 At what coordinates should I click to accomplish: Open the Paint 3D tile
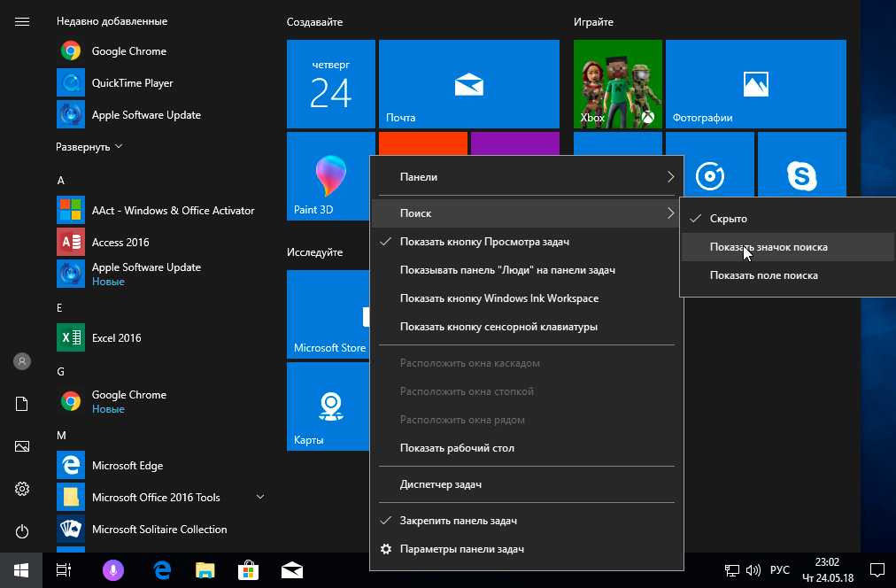tap(328, 176)
